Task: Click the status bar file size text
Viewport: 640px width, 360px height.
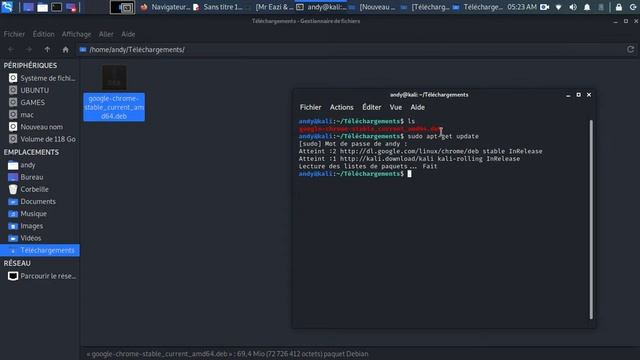Action: [x=227, y=354]
